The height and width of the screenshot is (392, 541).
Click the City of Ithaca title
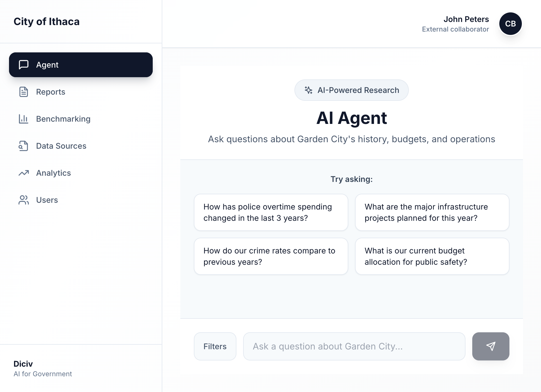click(46, 22)
